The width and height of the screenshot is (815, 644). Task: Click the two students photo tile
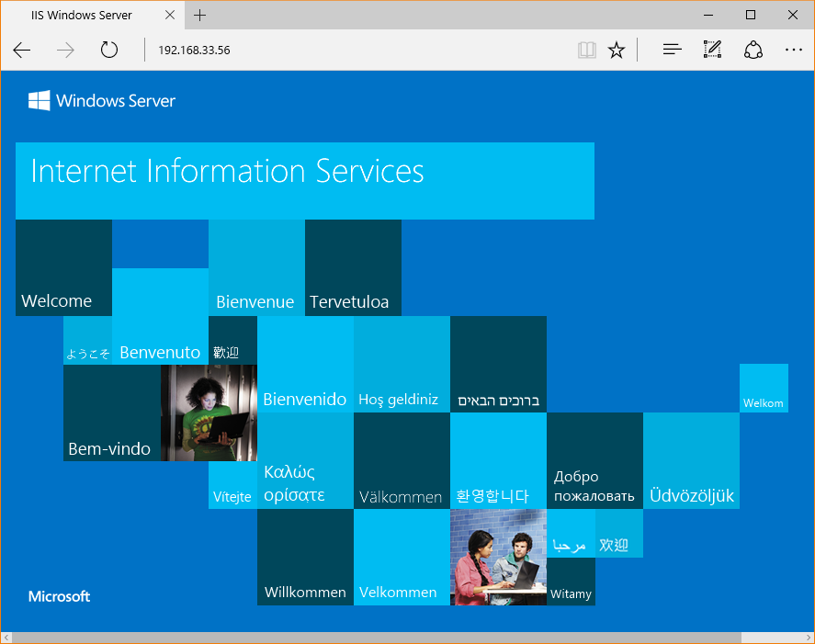pos(498,558)
